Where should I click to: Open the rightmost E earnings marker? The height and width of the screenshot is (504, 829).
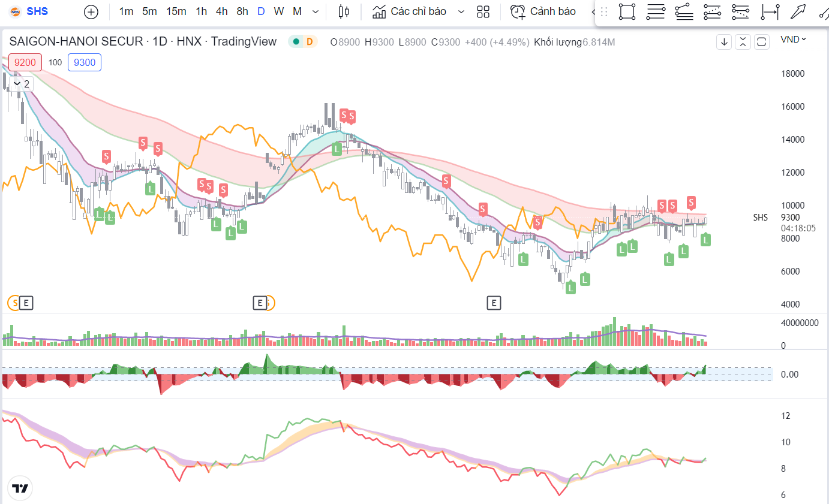493,303
